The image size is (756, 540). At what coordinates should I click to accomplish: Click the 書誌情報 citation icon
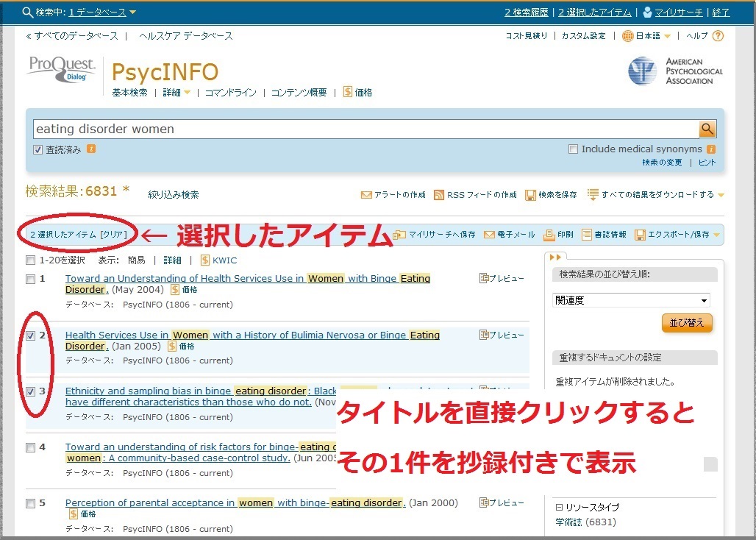(586, 235)
